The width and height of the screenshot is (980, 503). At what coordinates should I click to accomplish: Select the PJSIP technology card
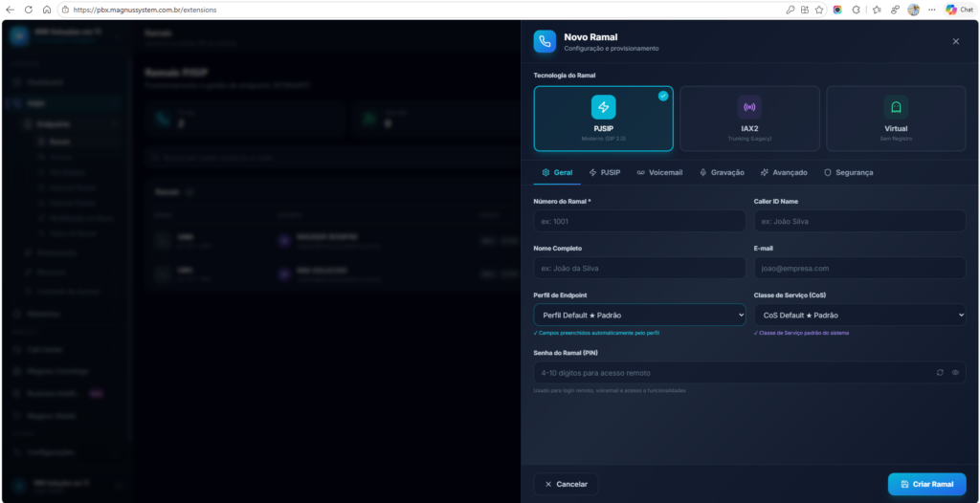coord(603,119)
